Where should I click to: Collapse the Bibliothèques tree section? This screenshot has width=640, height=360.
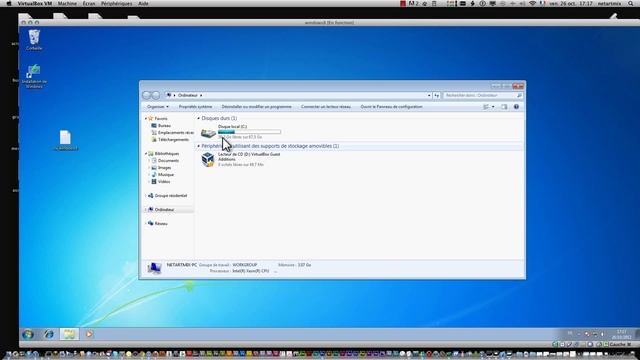pyautogui.click(x=146, y=154)
